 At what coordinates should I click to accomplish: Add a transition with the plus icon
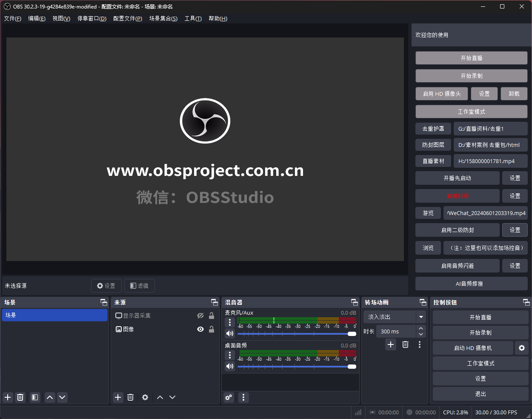391,344
